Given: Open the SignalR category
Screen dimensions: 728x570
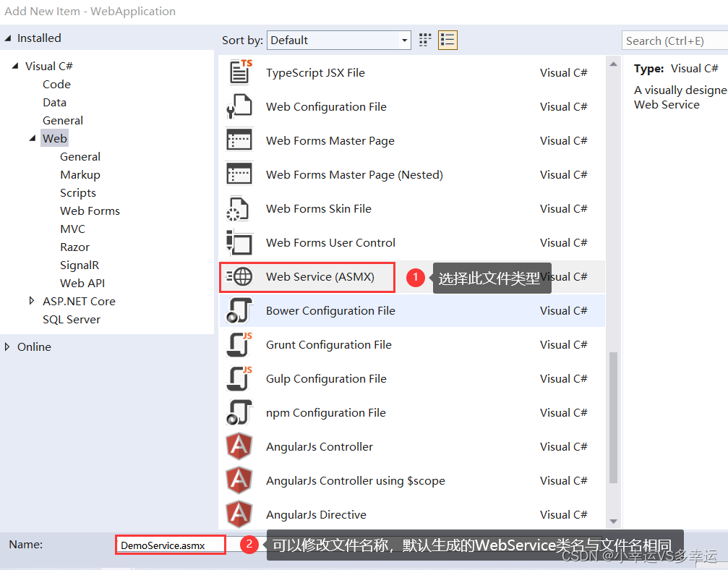Looking at the screenshot, I should [x=80, y=265].
